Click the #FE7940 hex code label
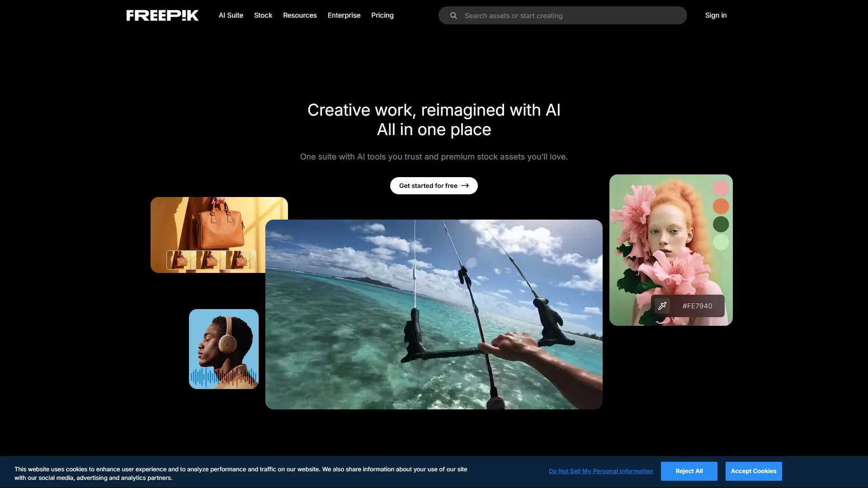The width and height of the screenshot is (868, 488). [x=697, y=305]
